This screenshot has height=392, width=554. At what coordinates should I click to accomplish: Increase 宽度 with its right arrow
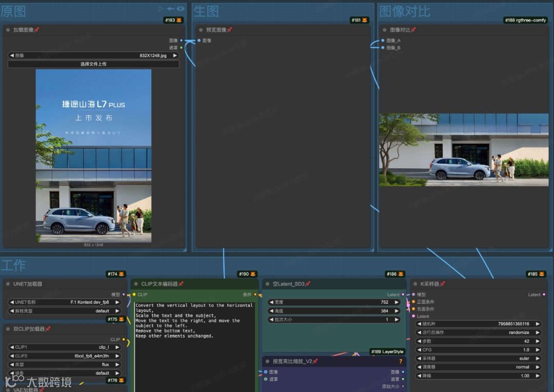(397, 302)
